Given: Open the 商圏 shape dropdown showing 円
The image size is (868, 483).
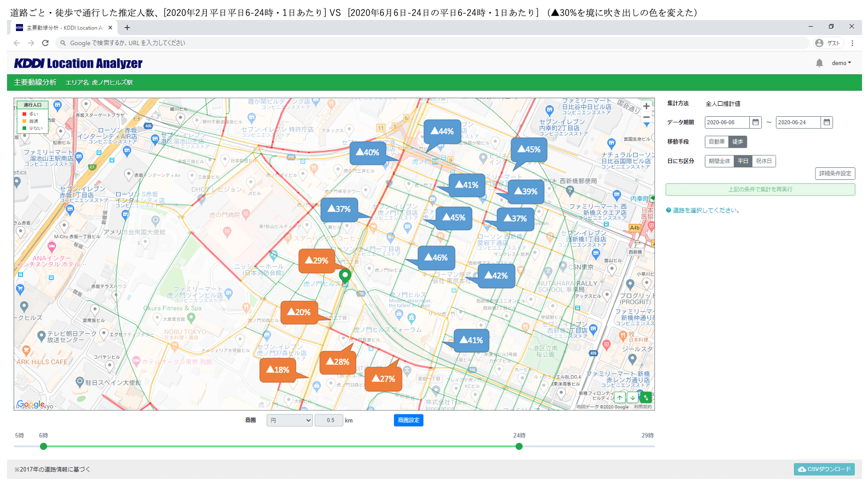Looking at the screenshot, I should click(290, 420).
